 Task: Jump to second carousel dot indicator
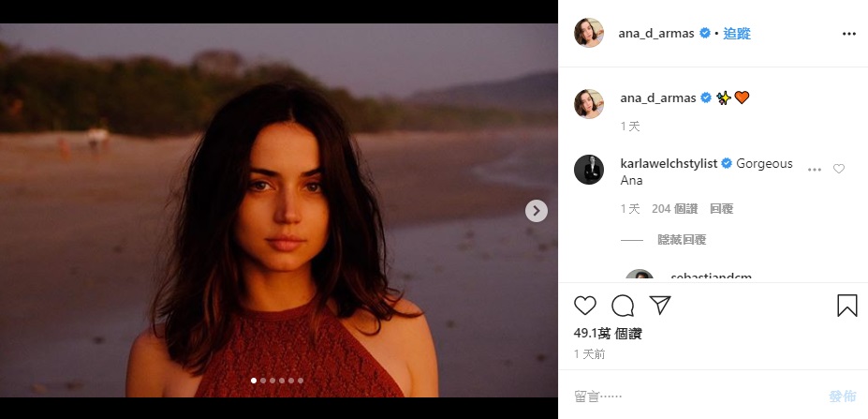coord(263,381)
